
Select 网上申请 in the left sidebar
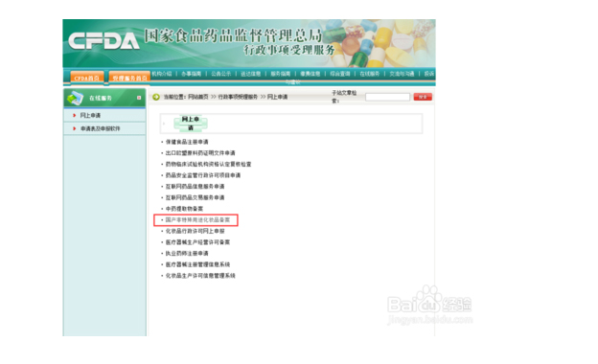(x=90, y=116)
